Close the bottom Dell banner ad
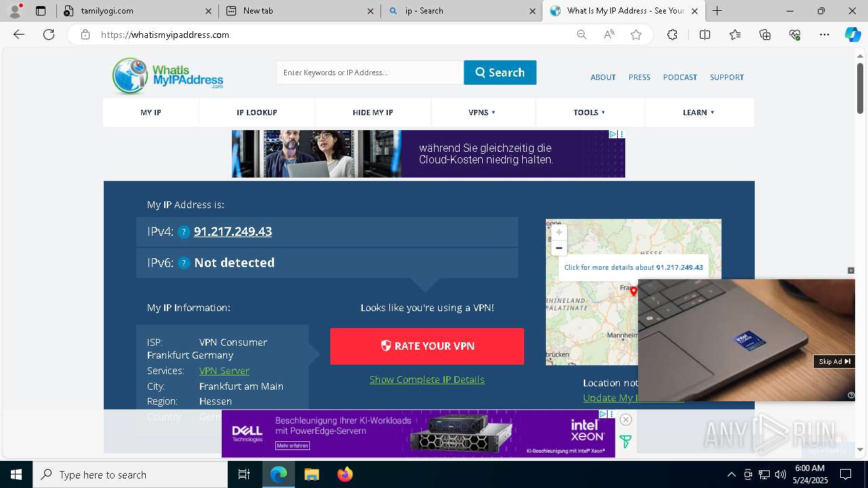The width and height of the screenshot is (868, 488). (626, 420)
